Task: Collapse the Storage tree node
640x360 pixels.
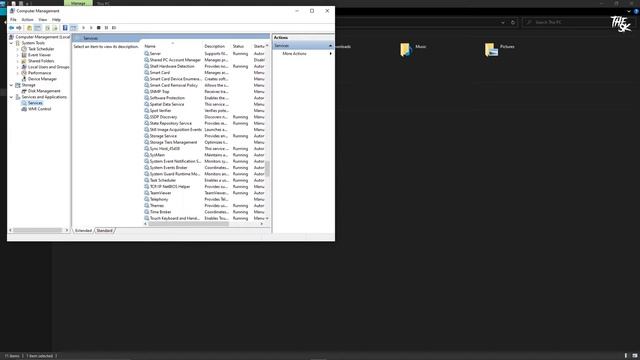Action: click(11, 85)
